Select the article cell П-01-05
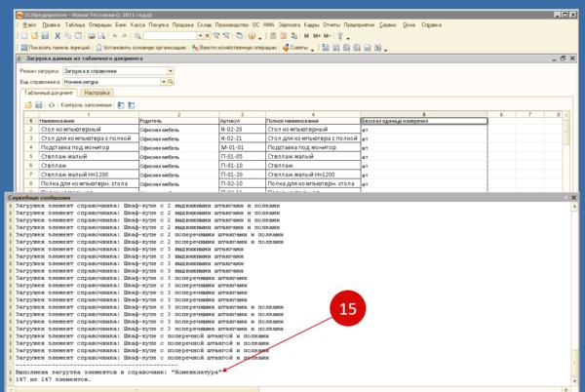 coord(243,156)
